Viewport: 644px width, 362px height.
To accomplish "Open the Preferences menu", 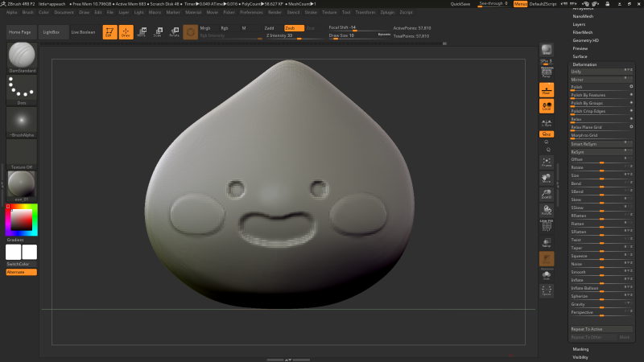I will point(251,12).
